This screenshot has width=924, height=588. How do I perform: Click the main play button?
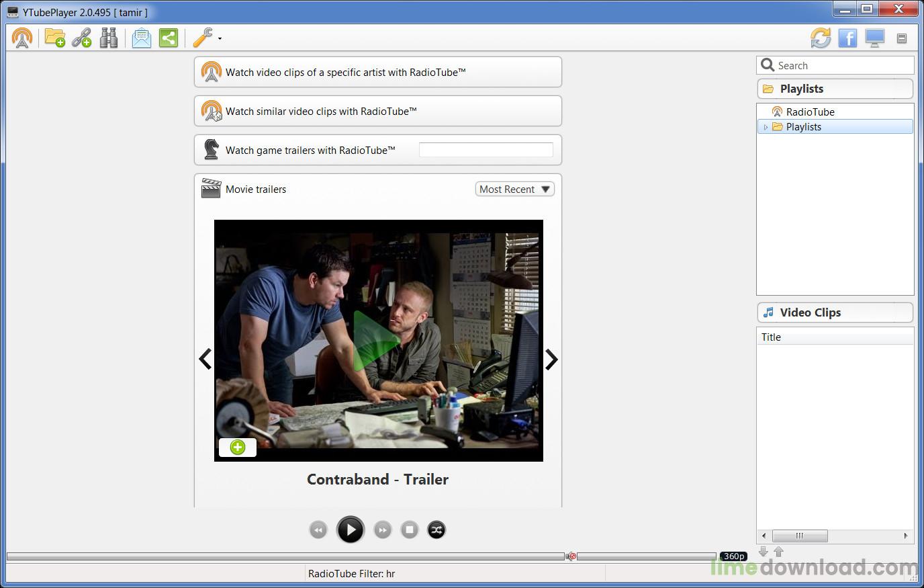click(x=351, y=530)
